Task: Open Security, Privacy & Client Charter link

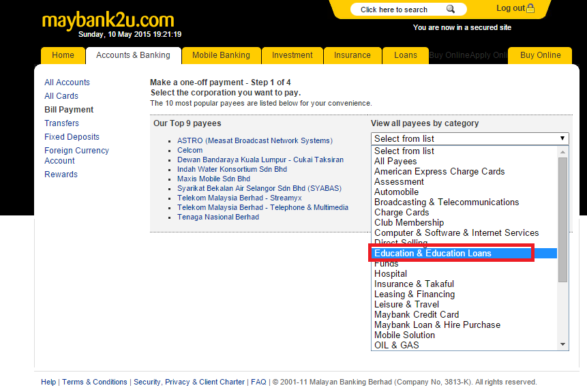Action: point(189,382)
